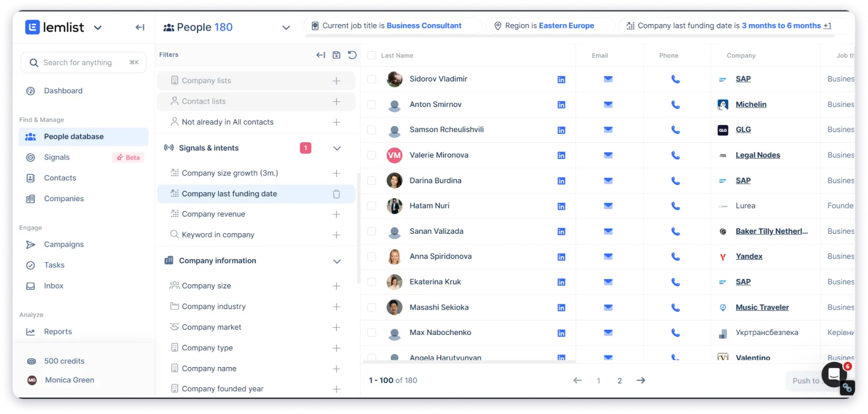Add Company revenue filter plus icon

click(x=337, y=214)
